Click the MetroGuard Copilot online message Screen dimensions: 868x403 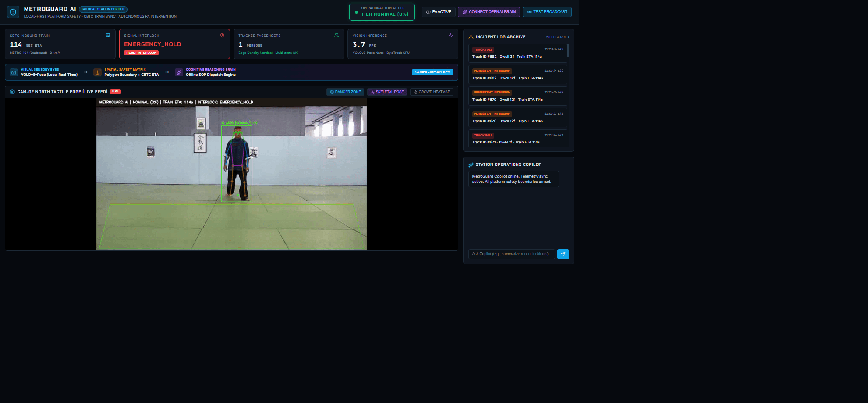(x=514, y=179)
